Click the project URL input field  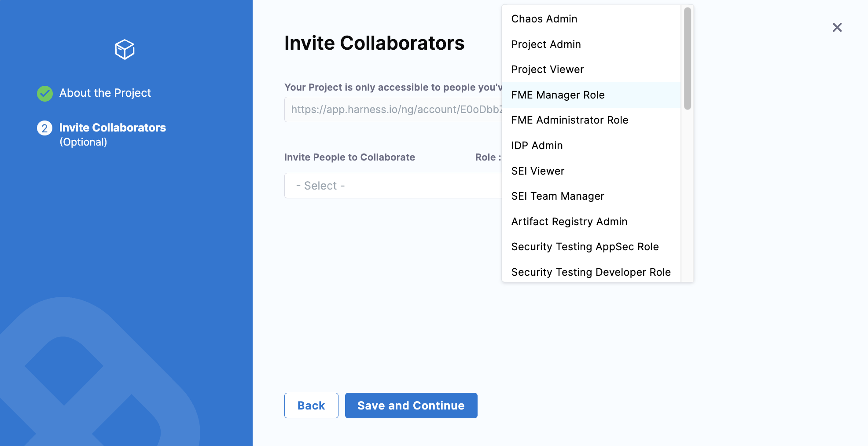392,110
